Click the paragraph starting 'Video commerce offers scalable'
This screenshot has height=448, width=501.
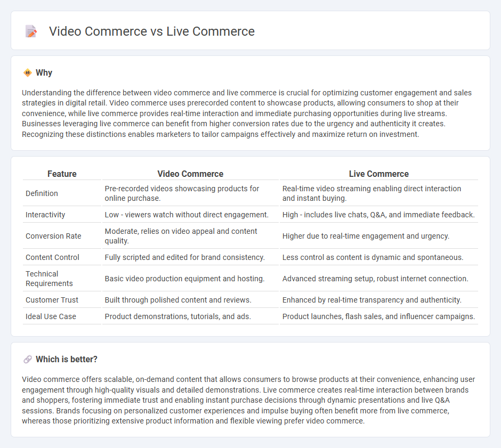click(248, 401)
